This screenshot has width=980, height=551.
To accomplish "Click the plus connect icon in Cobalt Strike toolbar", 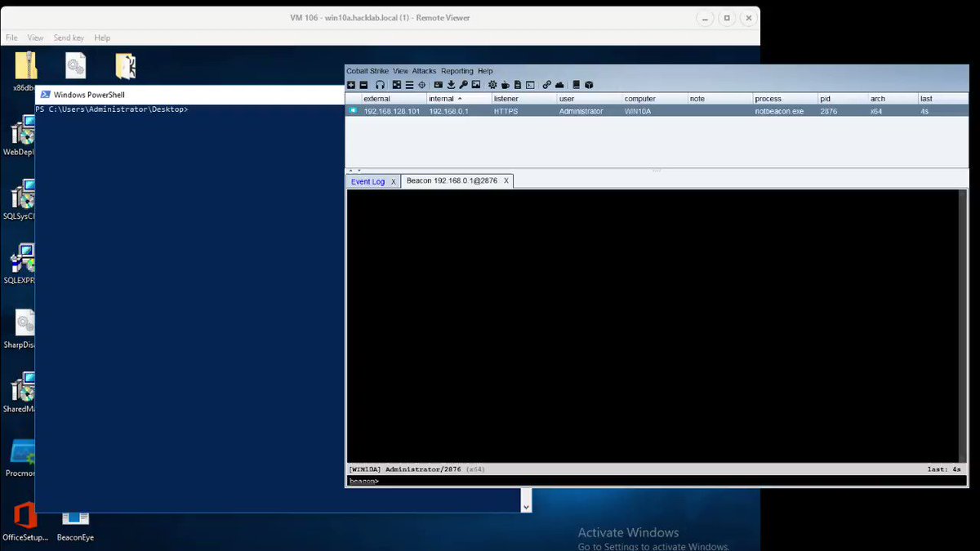I will (x=351, y=85).
